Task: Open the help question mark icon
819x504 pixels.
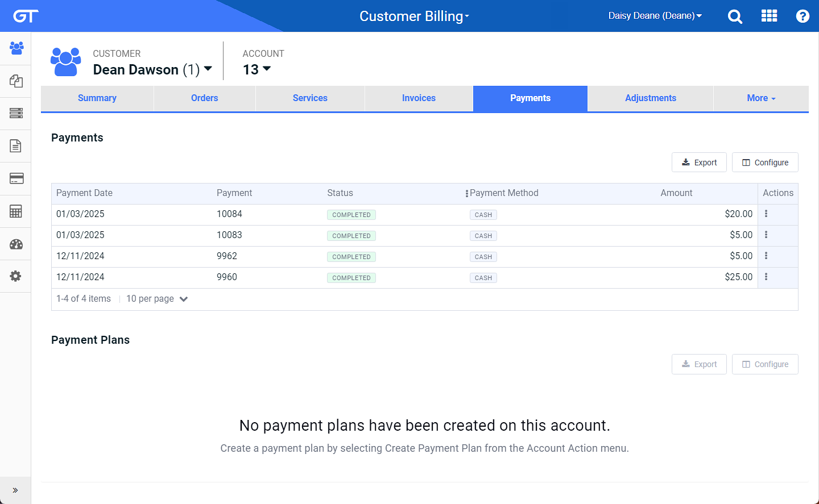Action: click(x=803, y=16)
